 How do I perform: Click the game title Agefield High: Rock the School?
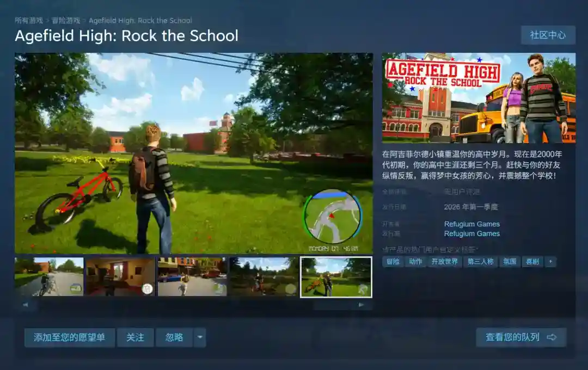tap(127, 36)
